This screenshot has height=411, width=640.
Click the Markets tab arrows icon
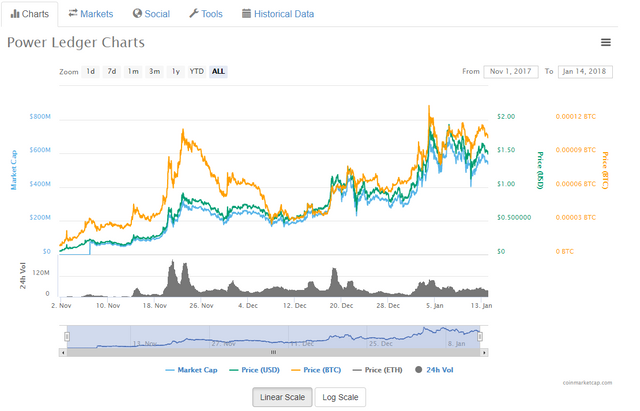click(x=73, y=13)
